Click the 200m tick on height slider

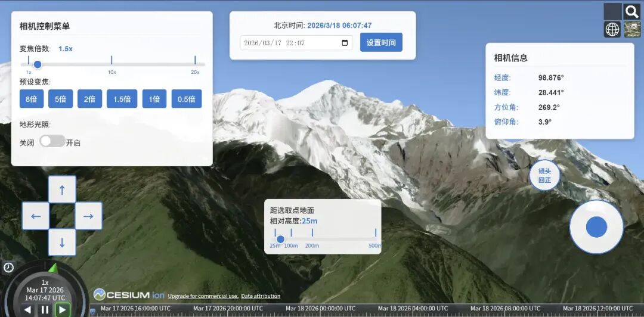coord(312,233)
